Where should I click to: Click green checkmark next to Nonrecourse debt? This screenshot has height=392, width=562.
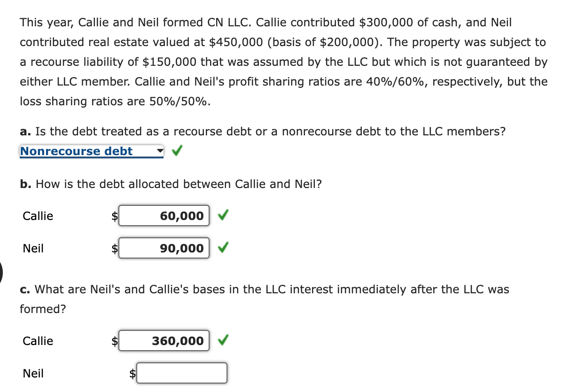177,151
